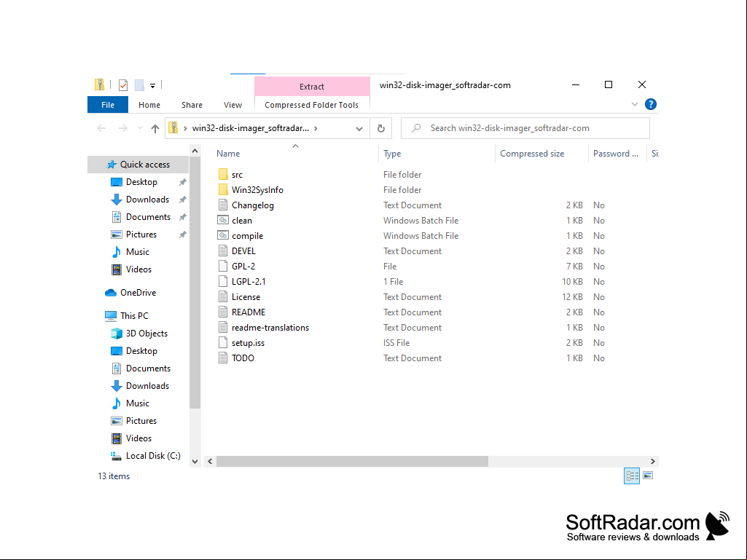
Task: Click the Properties quick access toolbar icon
Action: click(123, 85)
